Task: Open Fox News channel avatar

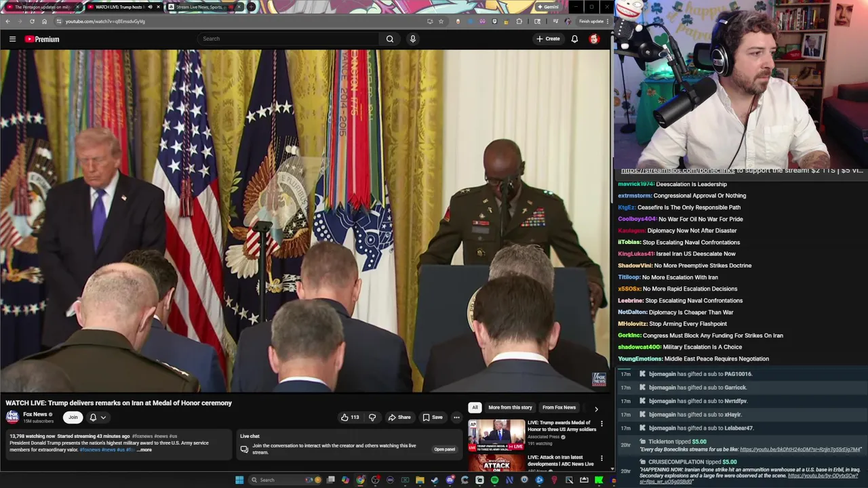Action: pos(12,417)
